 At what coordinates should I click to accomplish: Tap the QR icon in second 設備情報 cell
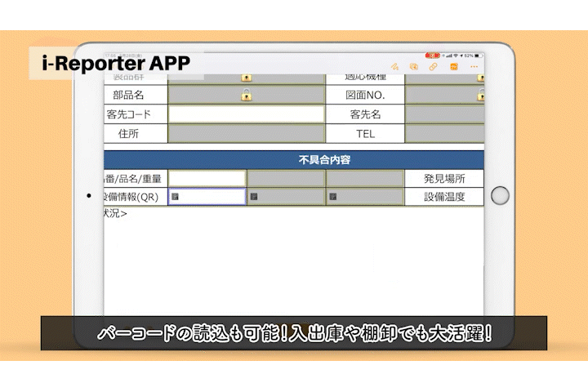click(x=254, y=197)
